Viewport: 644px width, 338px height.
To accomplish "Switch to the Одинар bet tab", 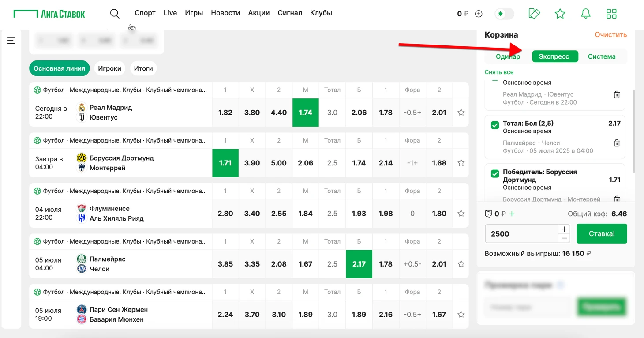I will [x=508, y=56].
